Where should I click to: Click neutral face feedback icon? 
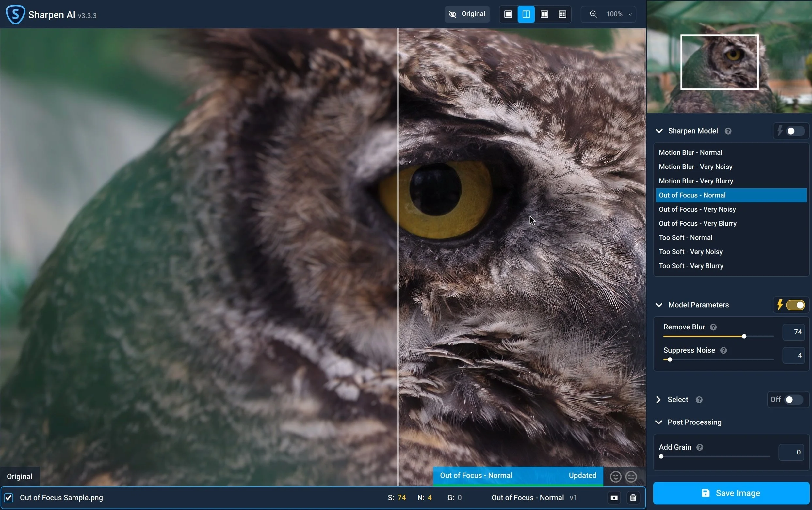coord(631,476)
